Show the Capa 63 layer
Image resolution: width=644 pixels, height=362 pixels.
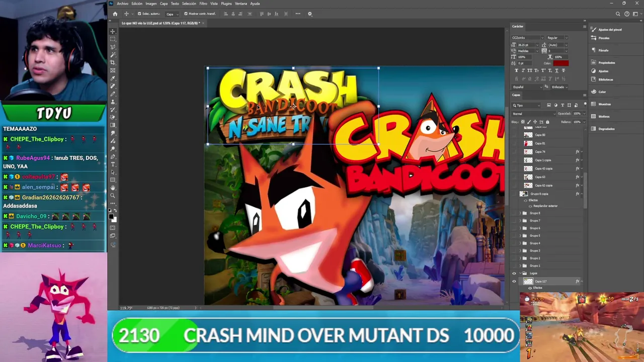pos(514,177)
